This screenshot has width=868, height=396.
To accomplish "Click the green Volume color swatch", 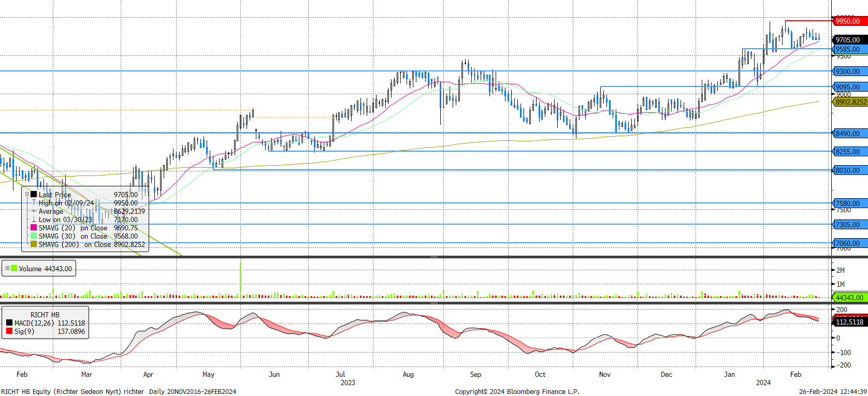I will (14, 268).
